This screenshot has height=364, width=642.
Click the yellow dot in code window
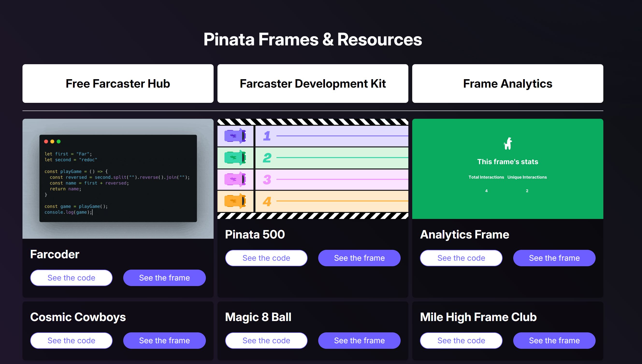tap(52, 141)
